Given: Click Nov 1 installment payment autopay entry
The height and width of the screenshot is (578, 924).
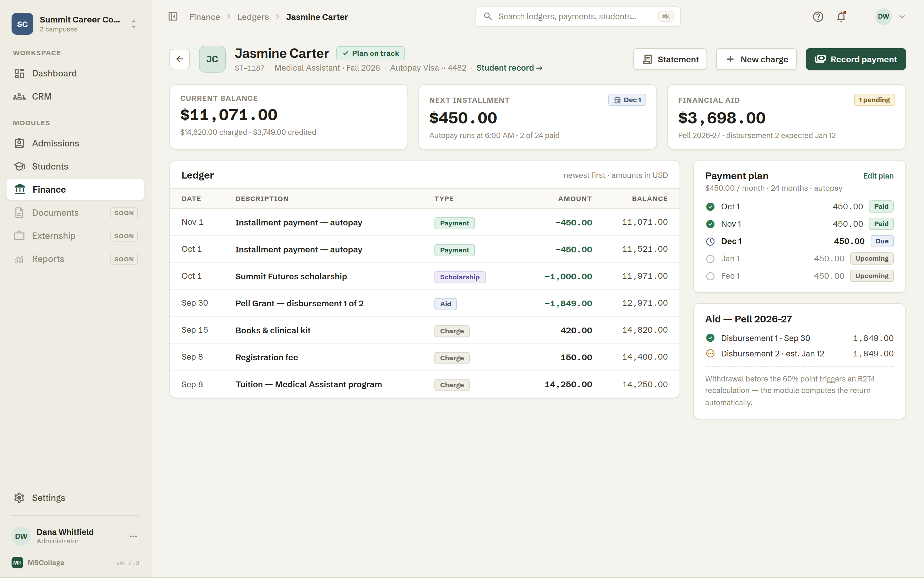Looking at the screenshot, I should pyautogui.click(x=299, y=223).
